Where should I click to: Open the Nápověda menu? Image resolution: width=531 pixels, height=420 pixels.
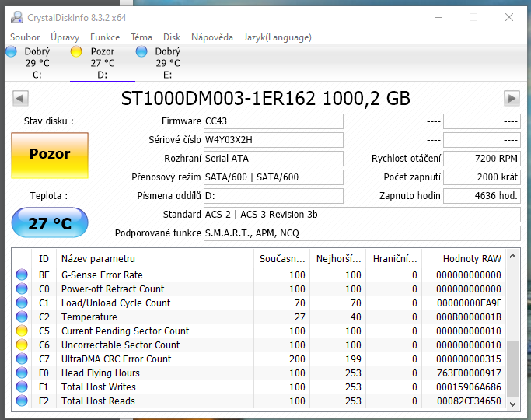click(211, 37)
